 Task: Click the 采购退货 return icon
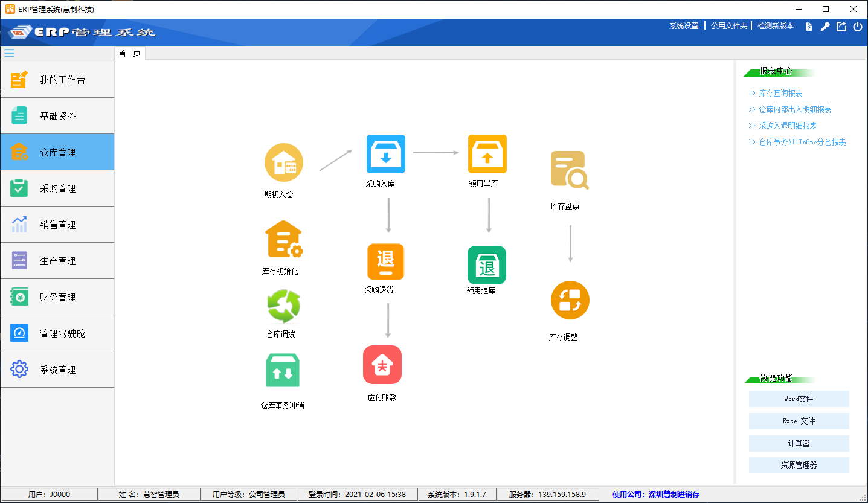pyautogui.click(x=385, y=262)
